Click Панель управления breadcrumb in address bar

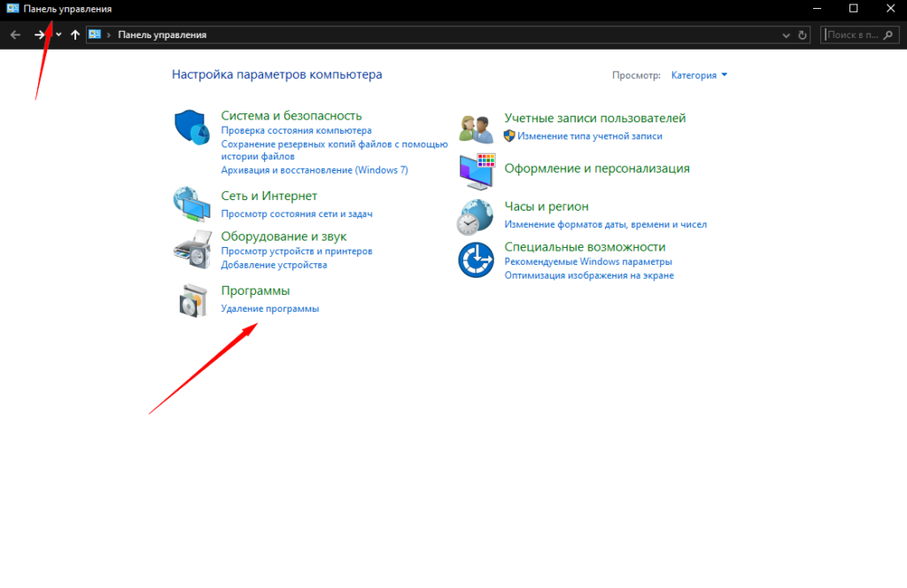[162, 35]
